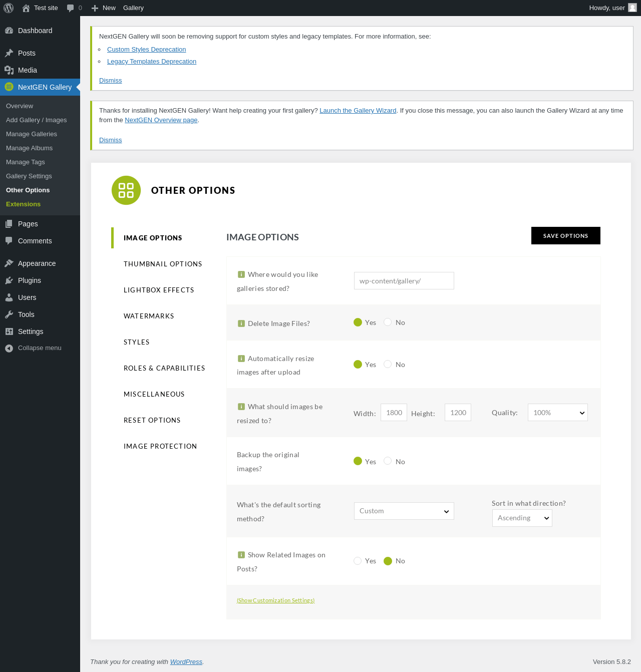641x672 pixels.
Task: Click the comments bubble icon in admin bar
Action: (x=71, y=8)
